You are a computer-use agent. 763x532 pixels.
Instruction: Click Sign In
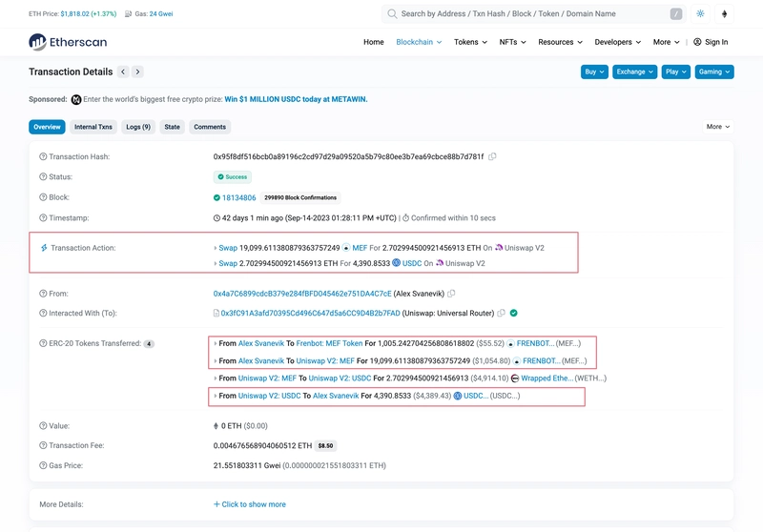(x=711, y=42)
